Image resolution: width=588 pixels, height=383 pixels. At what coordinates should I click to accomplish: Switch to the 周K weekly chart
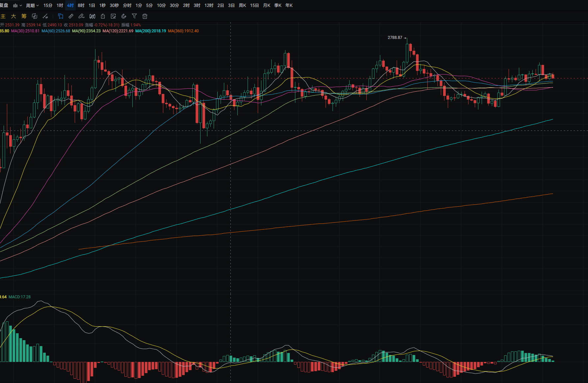click(242, 6)
